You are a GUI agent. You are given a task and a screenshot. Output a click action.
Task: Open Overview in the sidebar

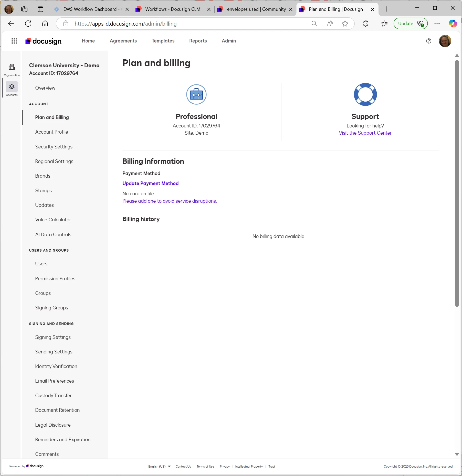[x=45, y=88]
